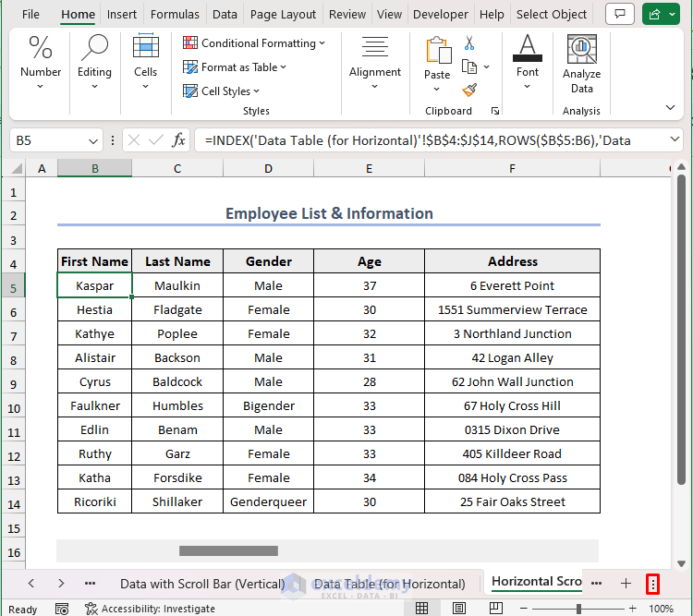Select column F header
Image resolution: width=693 pixels, height=616 pixels.
tap(512, 168)
